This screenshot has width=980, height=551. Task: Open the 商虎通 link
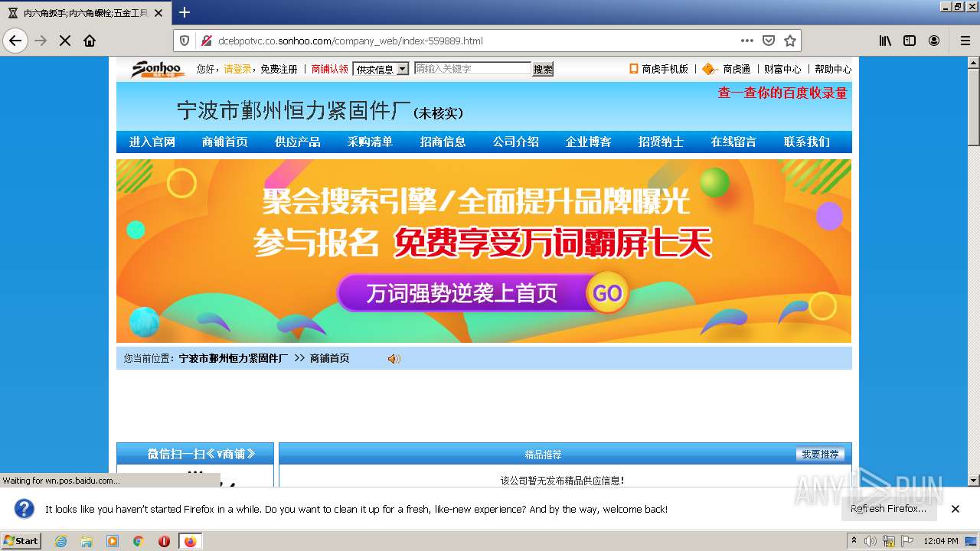click(x=737, y=69)
